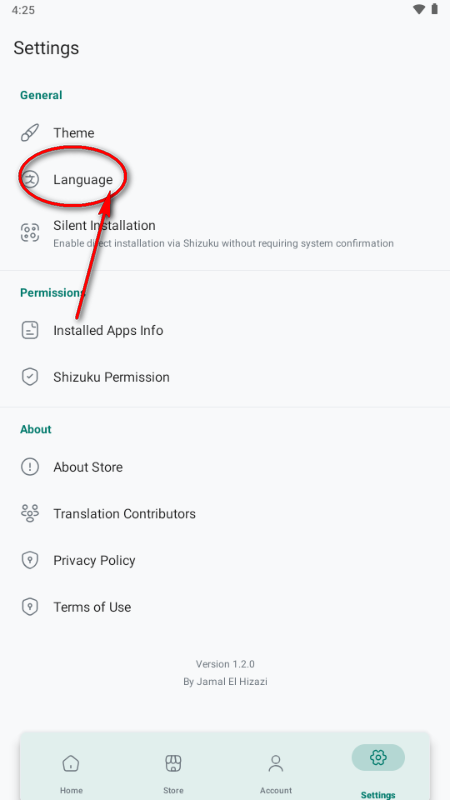Image resolution: width=450 pixels, height=800 pixels.
Task: Open the Theme setting
Action: point(225,133)
